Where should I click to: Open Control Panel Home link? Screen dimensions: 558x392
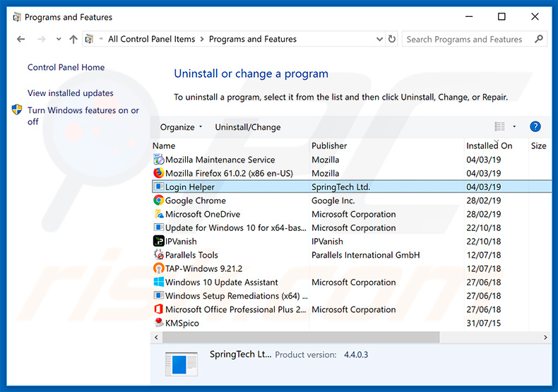[x=66, y=67]
